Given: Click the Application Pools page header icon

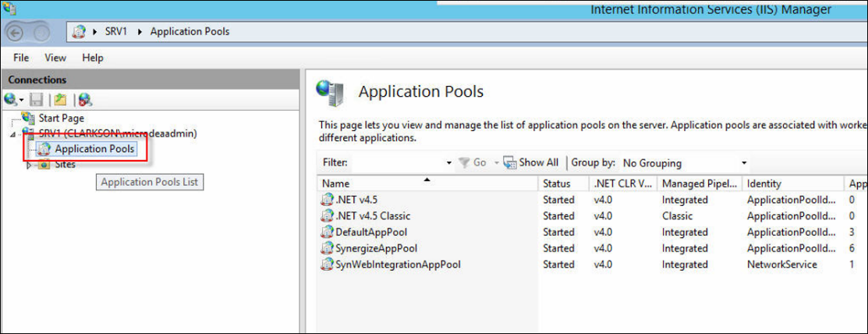Looking at the screenshot, I should pos(331,93).
